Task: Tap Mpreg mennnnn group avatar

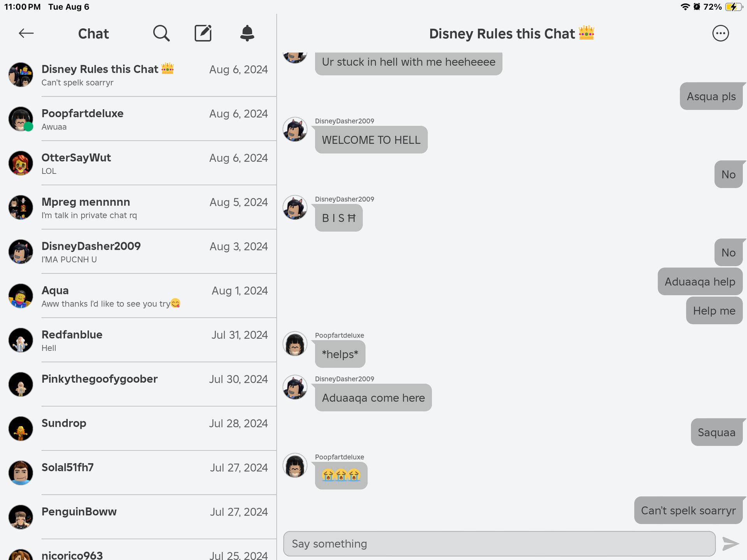Action: pyautogui.click(x=21, y=207)
